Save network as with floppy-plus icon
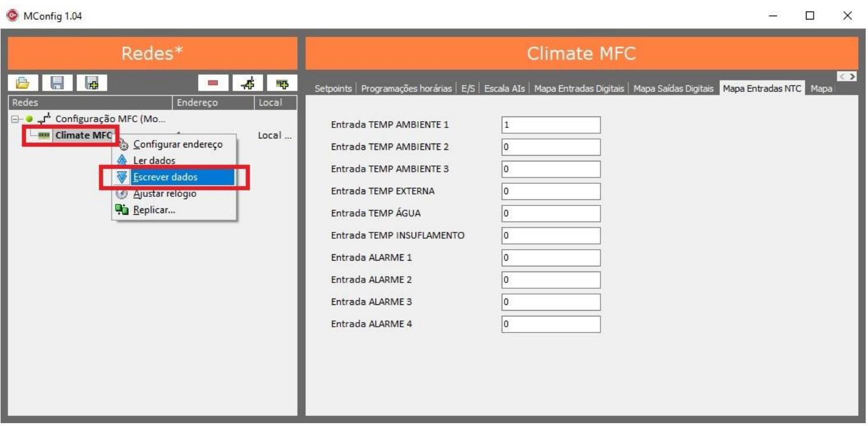Screen dimensions: 868x426 91,83
